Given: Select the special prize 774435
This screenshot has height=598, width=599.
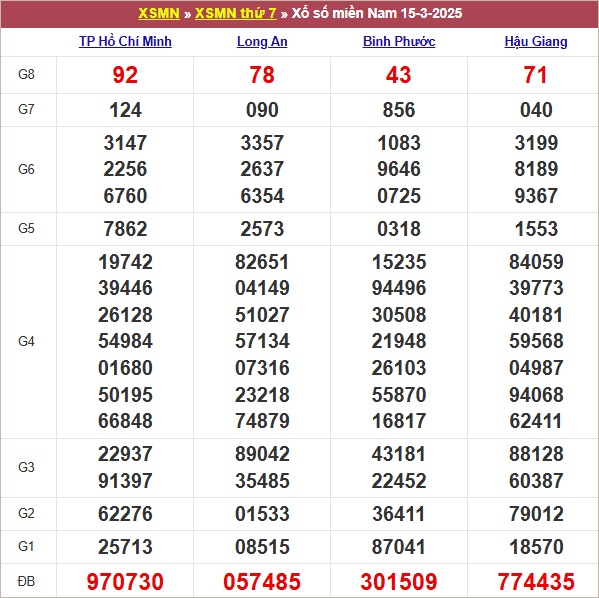Looking at the screenshot, I should click(x=536, y=582).
